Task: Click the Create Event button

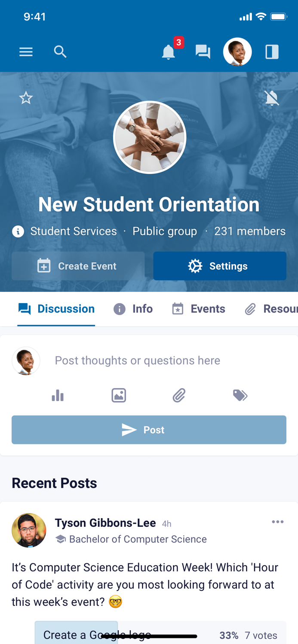Action: point(78,266)
